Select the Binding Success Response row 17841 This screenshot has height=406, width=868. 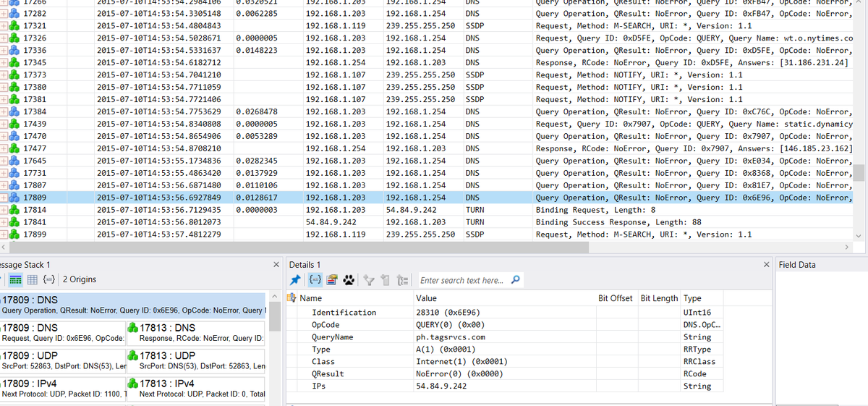pos(427,222)
